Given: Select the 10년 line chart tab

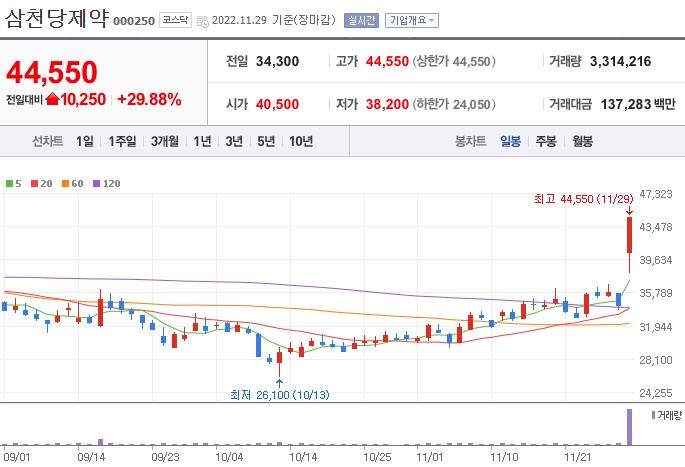Looking at the screenshot, I should click(301, 141).
